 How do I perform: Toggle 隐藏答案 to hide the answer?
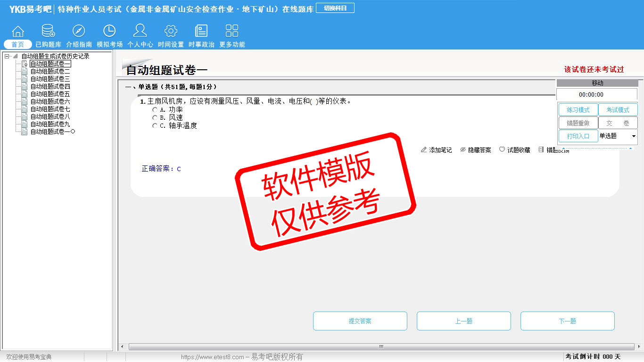[475, 150]
